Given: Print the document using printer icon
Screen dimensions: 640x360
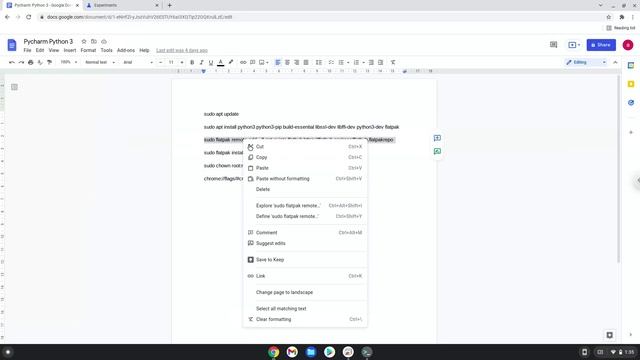Looking at the screenshot, I should click(x=31, y=62).
